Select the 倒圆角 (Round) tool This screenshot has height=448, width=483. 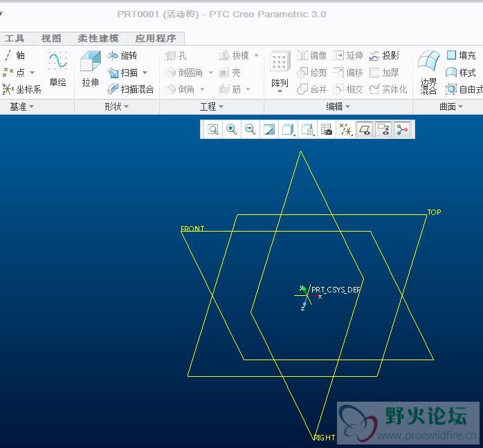(x=183, y=73)
